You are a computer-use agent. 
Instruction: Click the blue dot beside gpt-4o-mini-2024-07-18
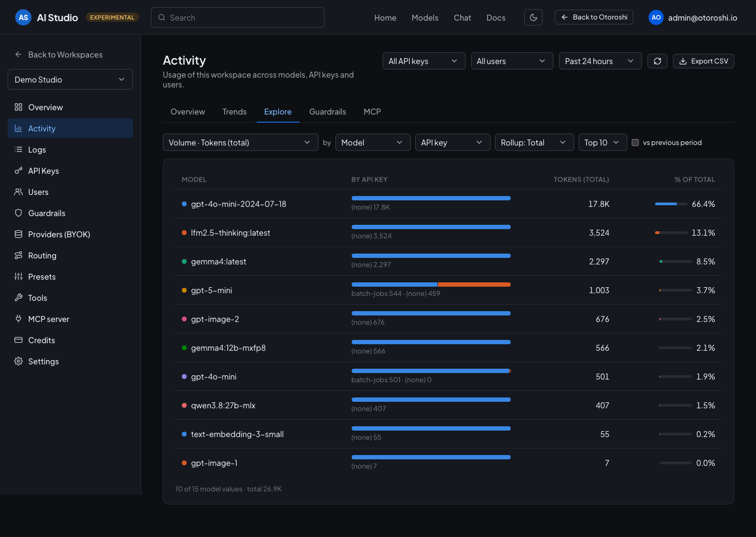185,204
